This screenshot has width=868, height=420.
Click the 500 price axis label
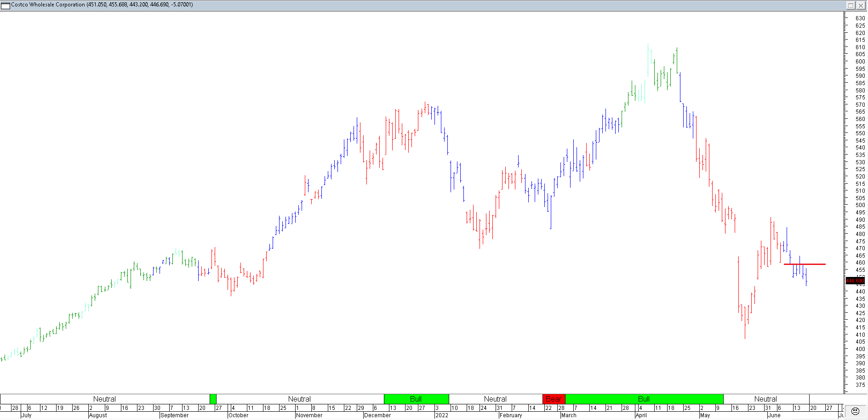[860, 205]
